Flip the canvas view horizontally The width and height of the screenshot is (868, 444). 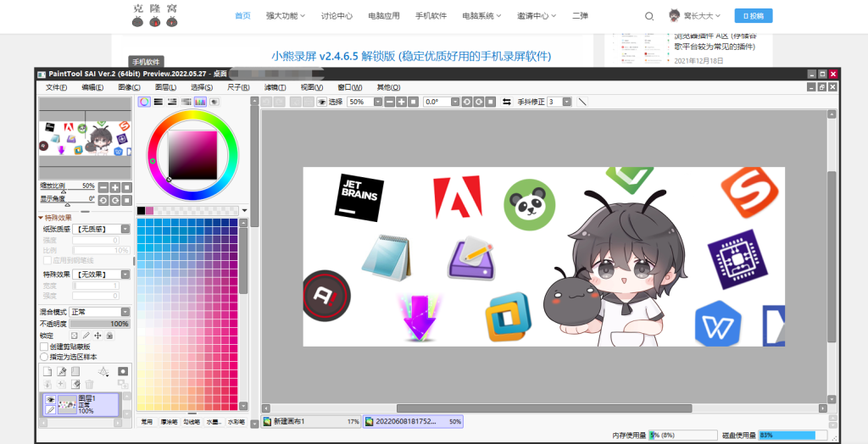click(x=507, y=102)
